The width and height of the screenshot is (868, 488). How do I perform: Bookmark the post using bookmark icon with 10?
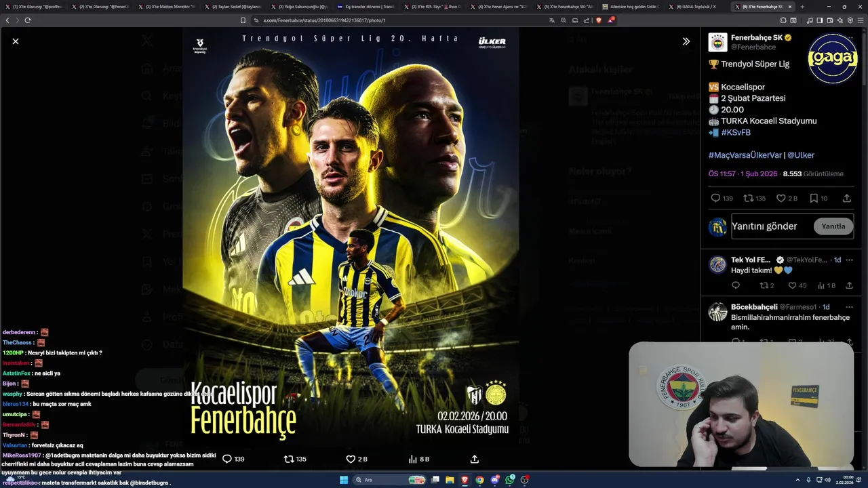(x=814, y=198)
